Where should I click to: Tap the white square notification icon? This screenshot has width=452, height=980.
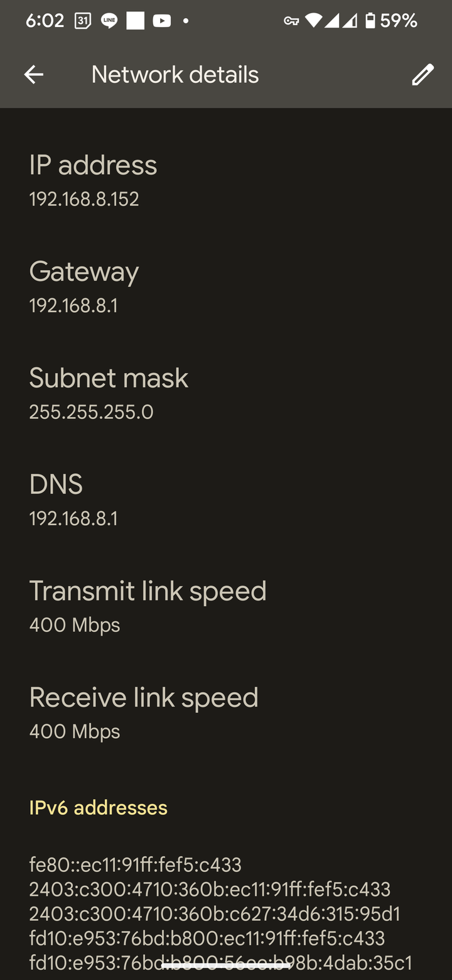tap(135, 21)
